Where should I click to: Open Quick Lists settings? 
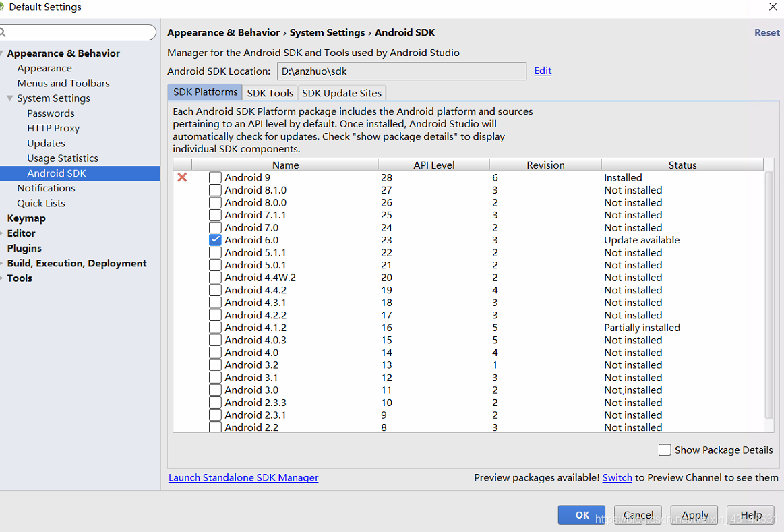pyautogui.click(x=41, y=204)
